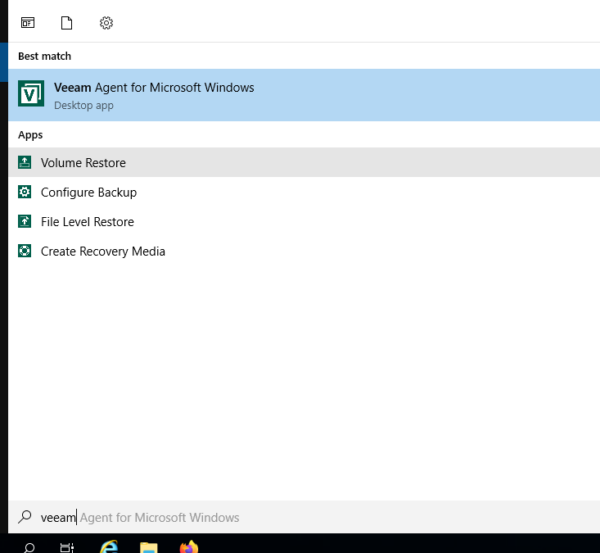Open File Explorer from the taskbar

pyautogui.click(x=149, y=547)
